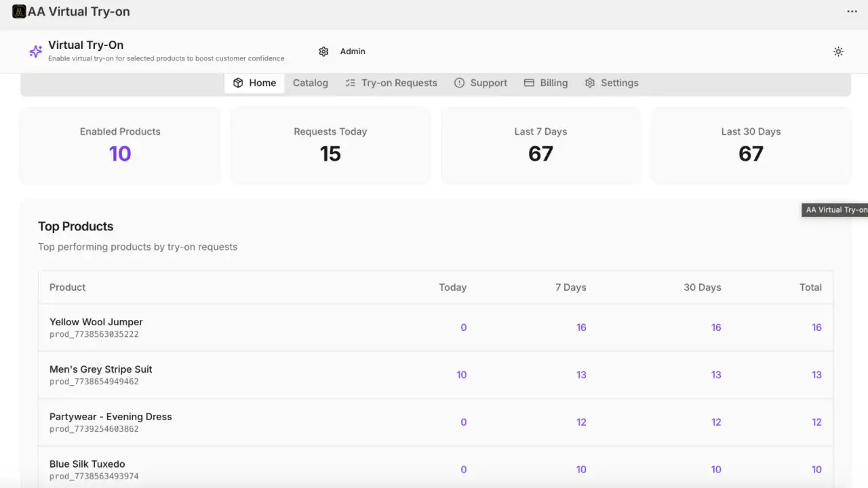Click the gear icon next to Admin
The height and width of the screenshot is (488, 868).
[323, 51]
